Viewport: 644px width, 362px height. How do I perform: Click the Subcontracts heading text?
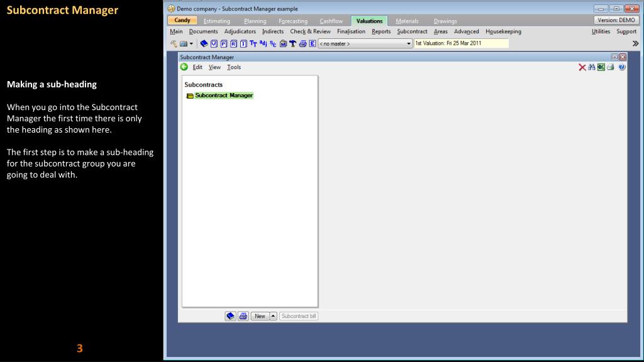[x=203, y=85]
